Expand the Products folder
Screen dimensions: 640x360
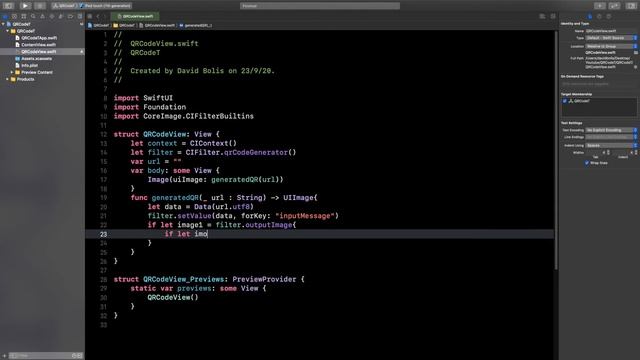[x=8, y=79]
